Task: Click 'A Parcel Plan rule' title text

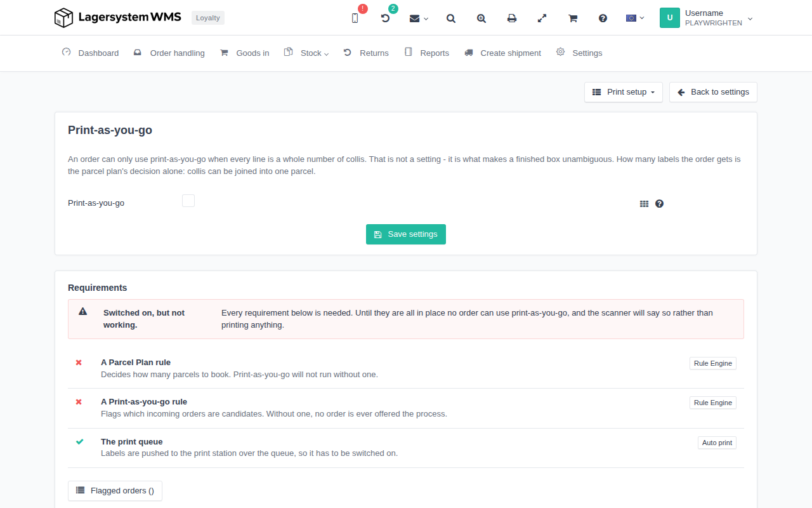Action: [136, 363]
